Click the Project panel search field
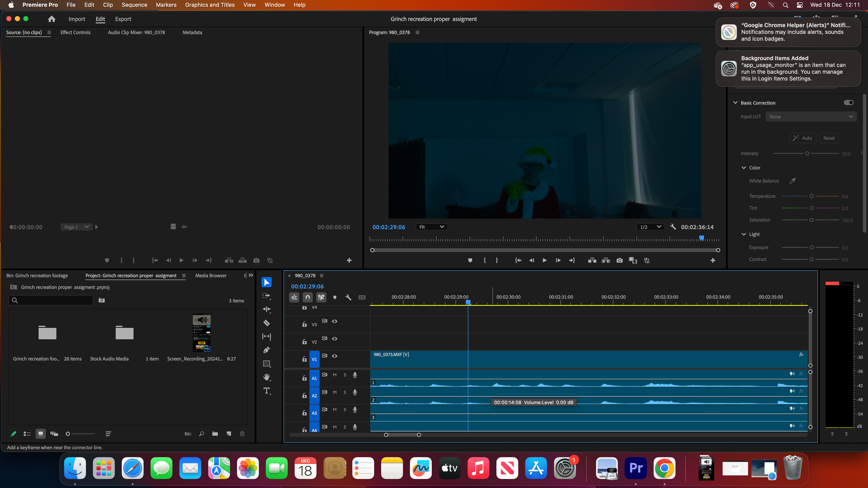 (x=51, y=300)
